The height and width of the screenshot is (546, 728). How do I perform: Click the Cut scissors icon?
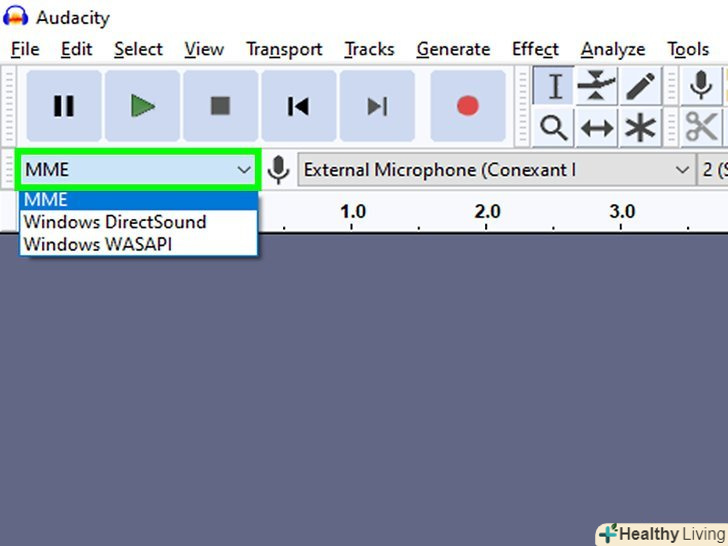tap(701, 128)
